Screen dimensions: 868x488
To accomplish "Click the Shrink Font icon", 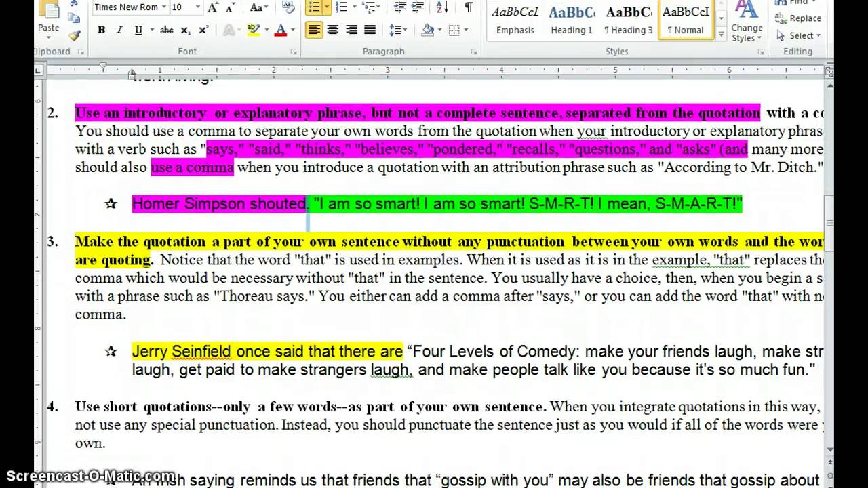I will tap(230, 7).
